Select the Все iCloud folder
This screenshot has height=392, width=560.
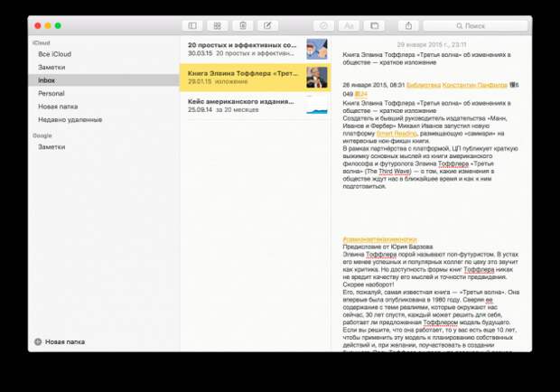point(104,54)
